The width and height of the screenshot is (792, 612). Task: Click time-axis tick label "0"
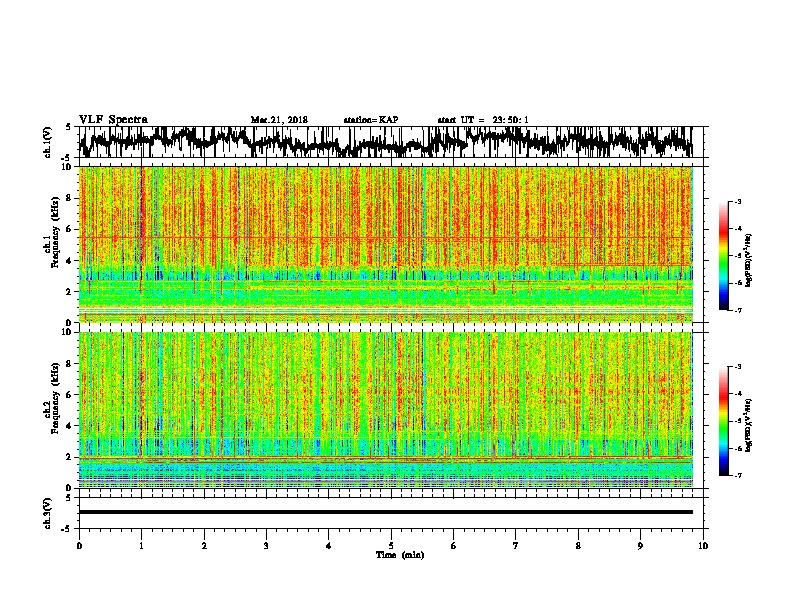[79, 546]
